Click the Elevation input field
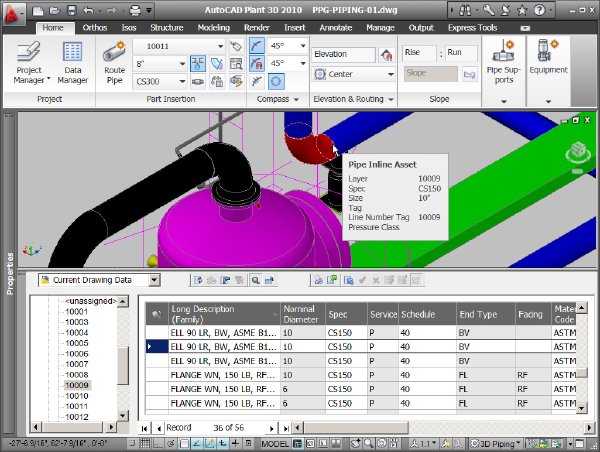 [344, 55]
